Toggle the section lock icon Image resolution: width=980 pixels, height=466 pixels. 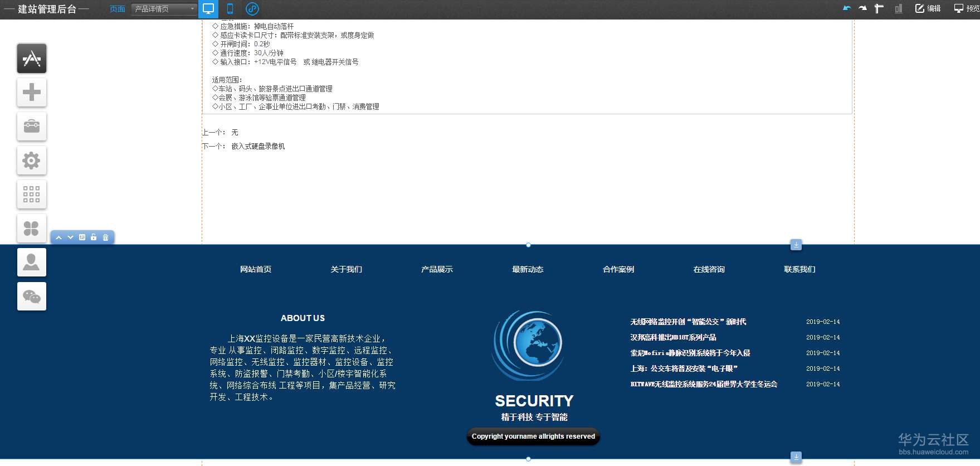[x=94, y=237]
